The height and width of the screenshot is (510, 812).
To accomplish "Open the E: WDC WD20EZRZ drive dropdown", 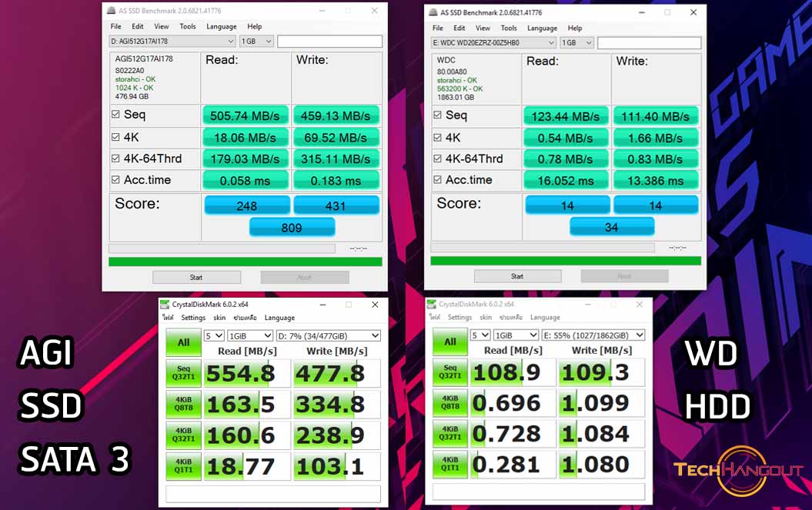I will click(x=493, y=43).
